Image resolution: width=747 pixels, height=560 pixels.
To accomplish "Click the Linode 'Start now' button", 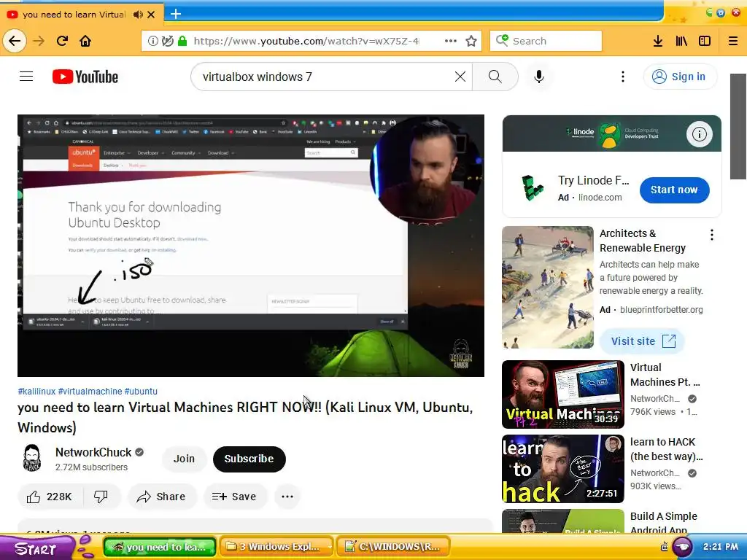I will coord(674,190).
